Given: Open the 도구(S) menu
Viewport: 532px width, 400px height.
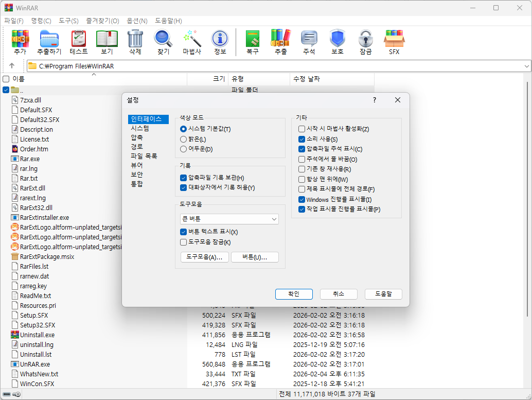Looking at the screenshot, I should click(68, 21).
